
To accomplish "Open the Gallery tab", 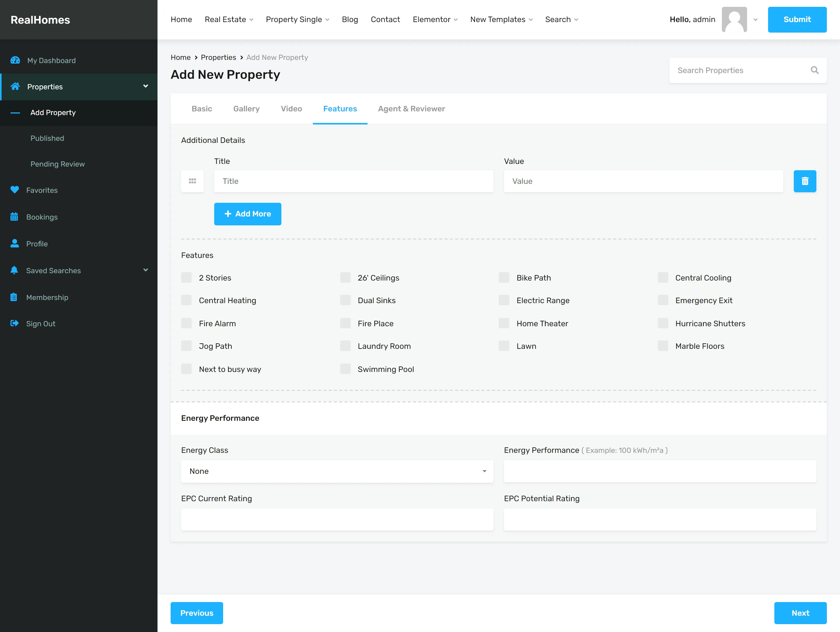I will (246, 109).
